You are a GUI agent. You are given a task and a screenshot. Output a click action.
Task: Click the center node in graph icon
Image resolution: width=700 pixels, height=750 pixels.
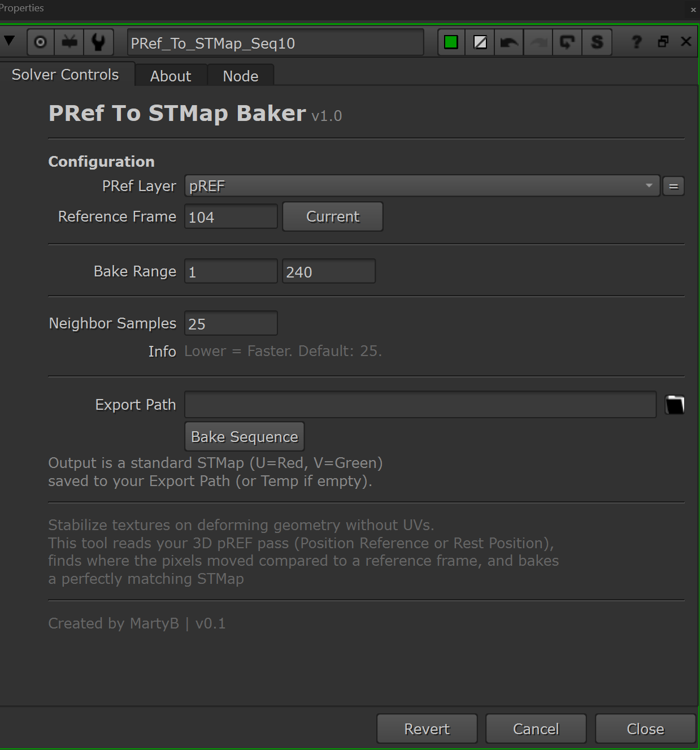40,42
